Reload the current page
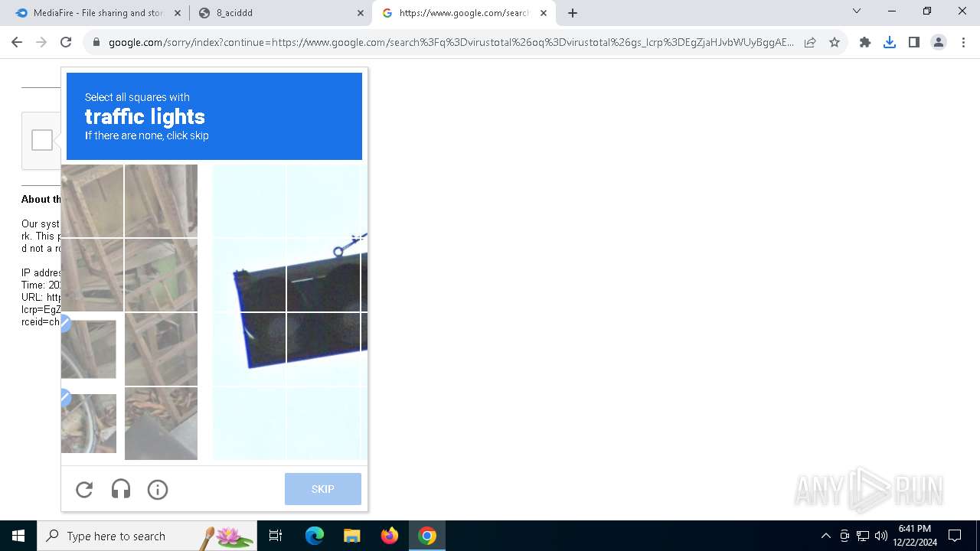Image resolution: width=980 pixels, height=551 pixels. click(66, 42)
